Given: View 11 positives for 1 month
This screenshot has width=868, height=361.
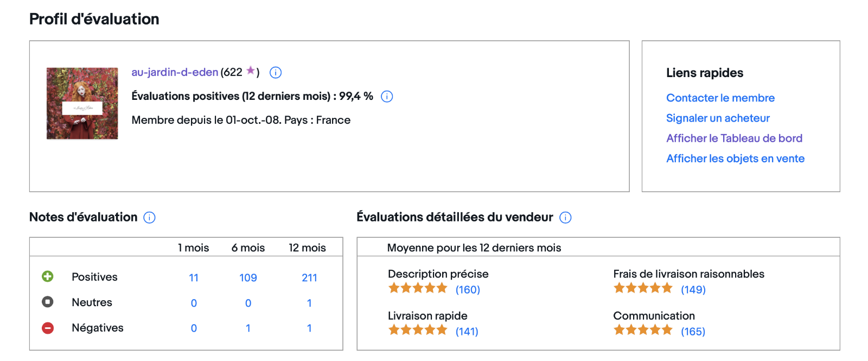Looking at the screenshot, I should point(194,277).
